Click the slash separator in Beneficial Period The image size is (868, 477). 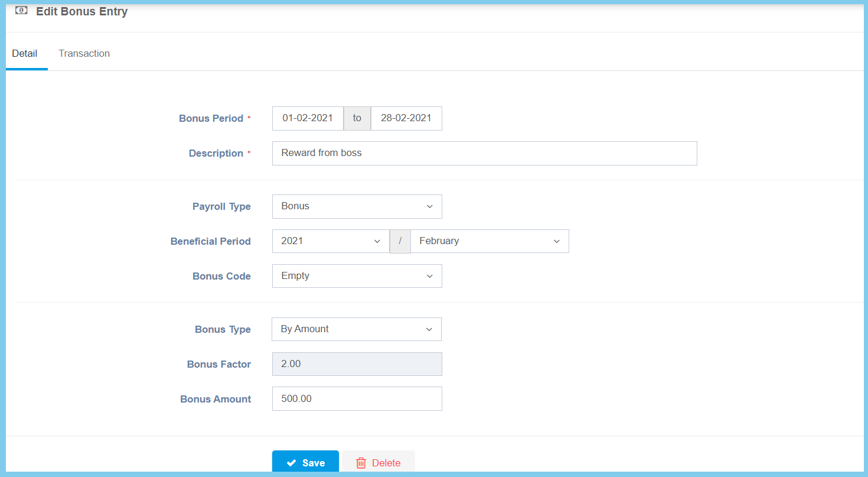click(x=400, y=241)
